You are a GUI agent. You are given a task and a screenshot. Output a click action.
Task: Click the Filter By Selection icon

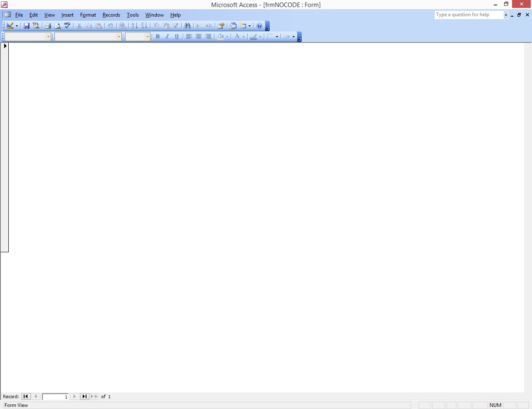point(156,26)
